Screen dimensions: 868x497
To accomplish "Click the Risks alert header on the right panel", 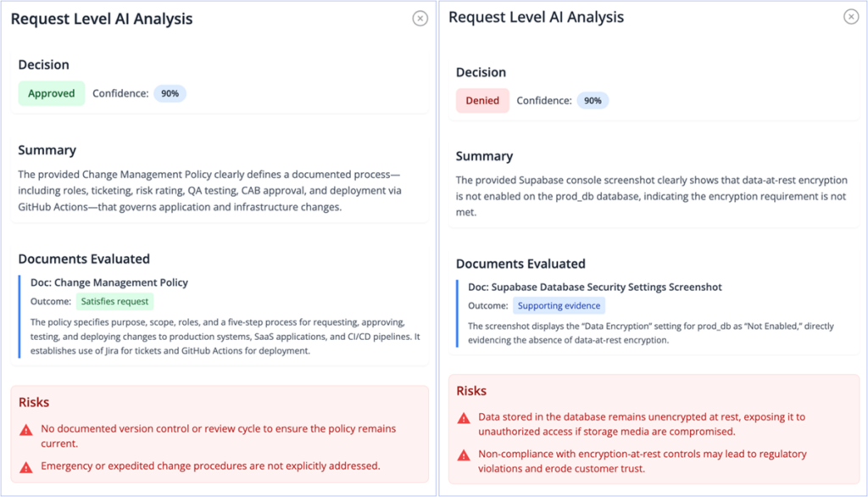I will click(470, 391).
